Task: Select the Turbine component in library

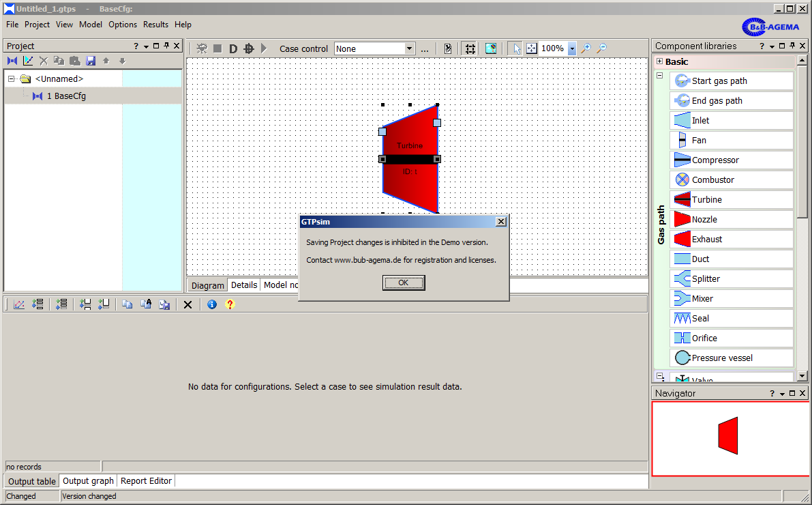Action: pyautogui.click(x=732, y=200)
